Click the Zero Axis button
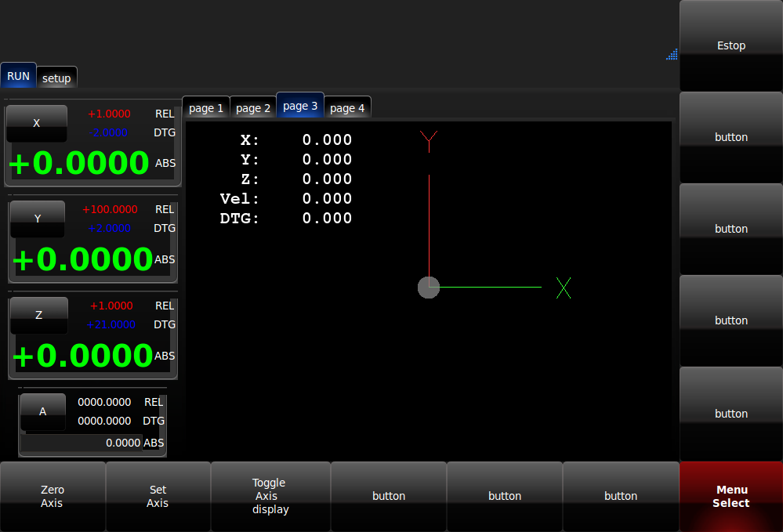 tap(53, 496)
